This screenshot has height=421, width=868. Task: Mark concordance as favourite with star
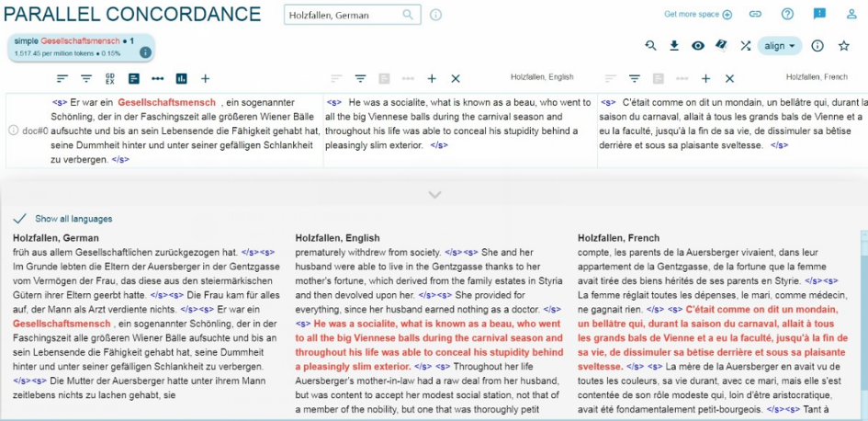coord(843,46)
